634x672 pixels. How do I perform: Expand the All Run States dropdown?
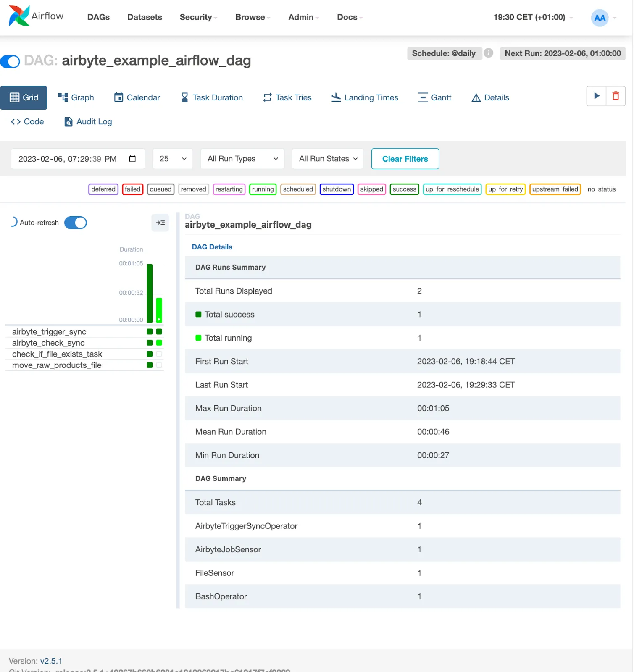pos(328,159)
